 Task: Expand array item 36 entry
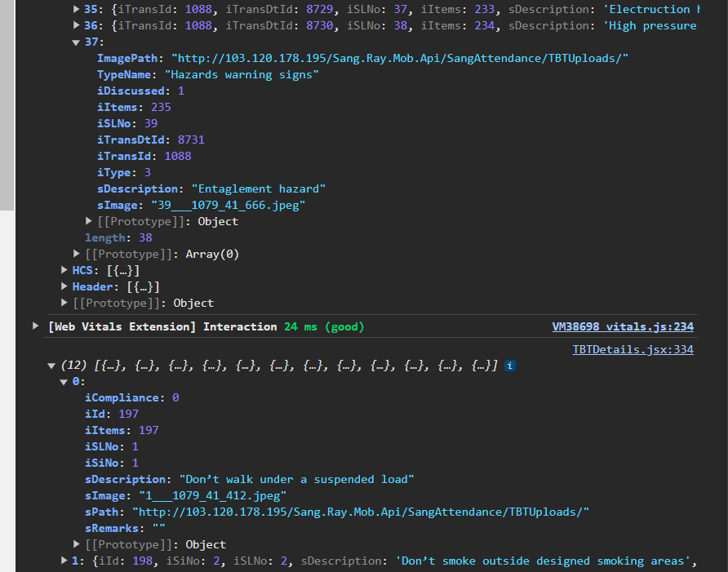click(x=77, y=25)
